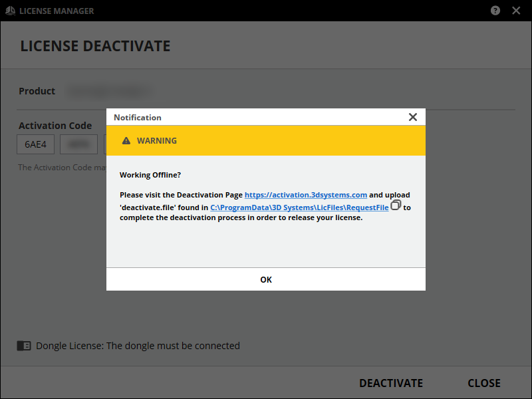Click the LICENSE DEACTIVATE heading
Viewport: 532px width, 399px height.
95,46
